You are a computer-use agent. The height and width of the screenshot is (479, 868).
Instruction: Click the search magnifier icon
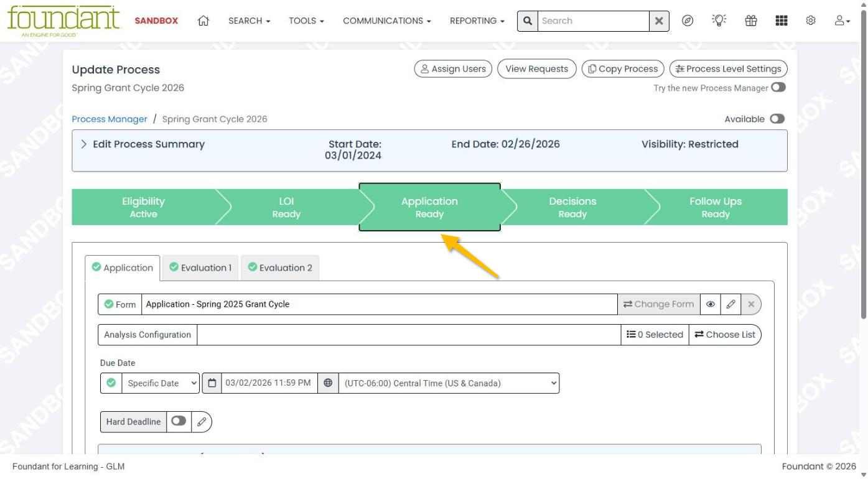pos(528,21)
